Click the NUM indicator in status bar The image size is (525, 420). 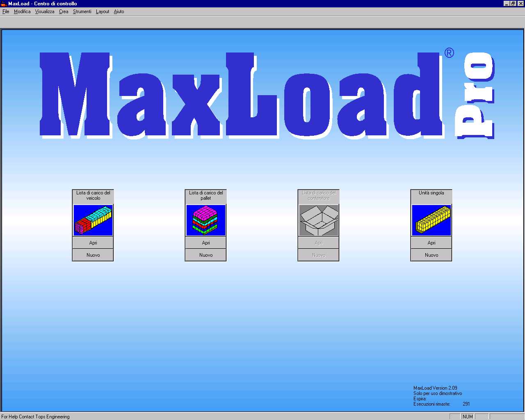[x=468, y=417]
